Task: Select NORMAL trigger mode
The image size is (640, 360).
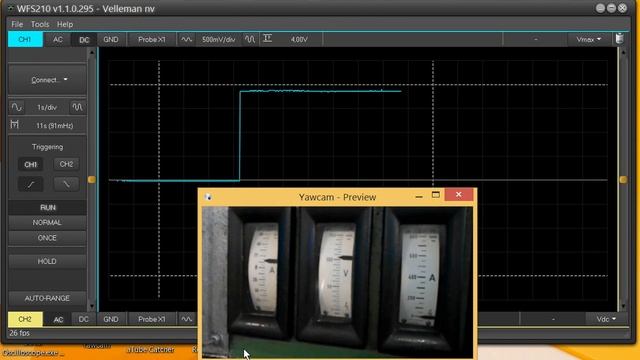Action: [x=47, y=222]
